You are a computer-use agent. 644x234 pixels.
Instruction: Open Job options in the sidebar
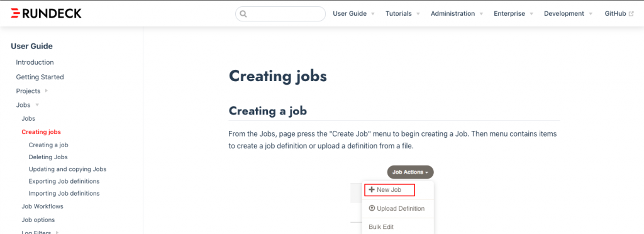38,220
